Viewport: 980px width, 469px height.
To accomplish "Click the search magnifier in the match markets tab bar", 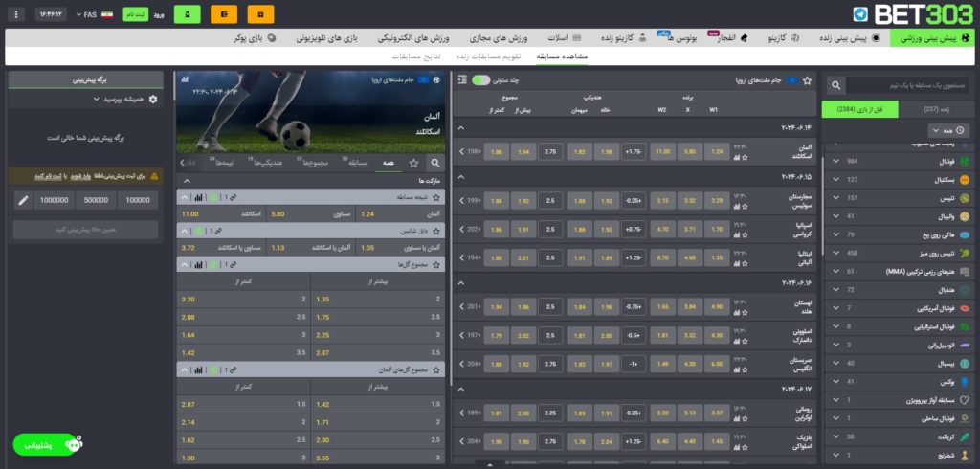I will coord(436,164).
